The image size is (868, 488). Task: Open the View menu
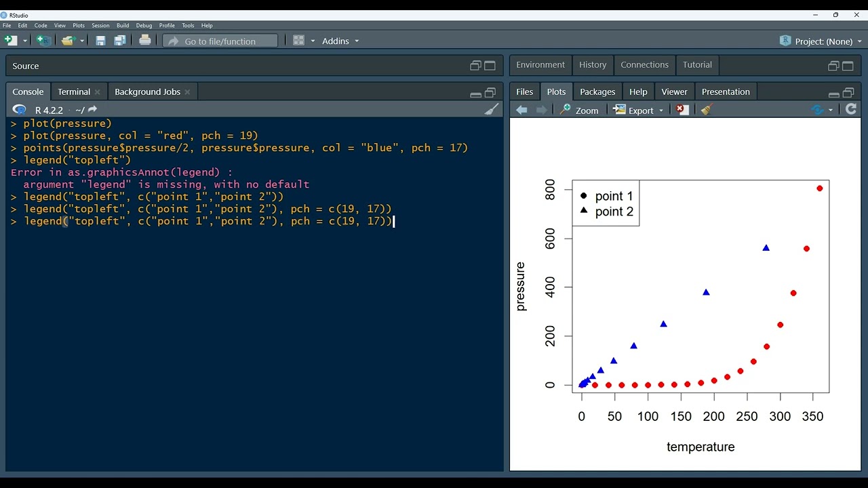tap(60, 26)
